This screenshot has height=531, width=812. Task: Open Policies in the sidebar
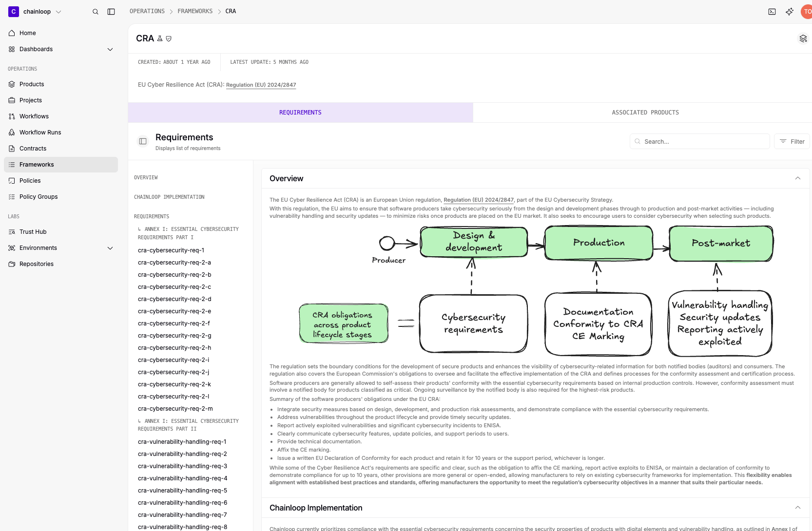click(61, 181)
